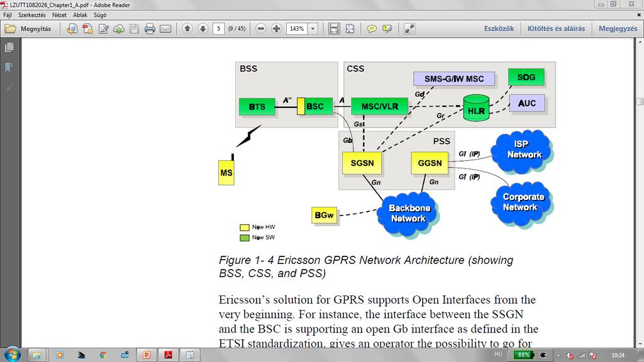Open the Windows Start menu
Viewport: 644px width, 362px height.
click(11, 354)
